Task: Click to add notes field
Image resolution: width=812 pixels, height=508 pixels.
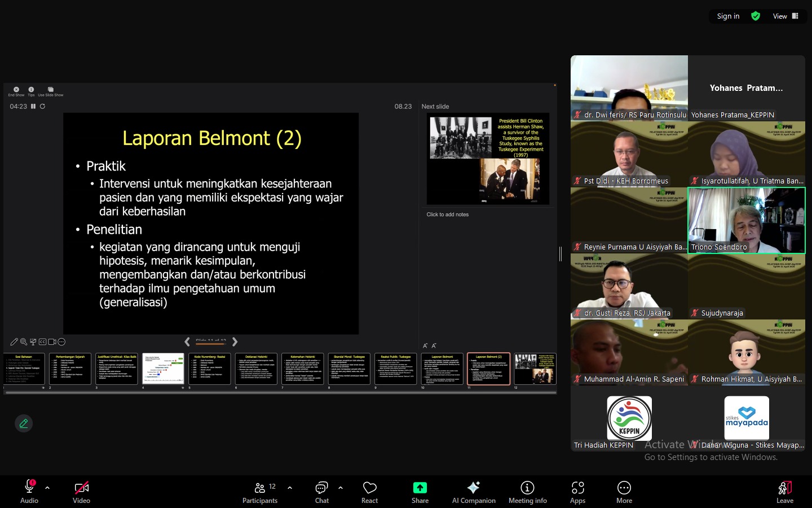Action: point(448,214)
